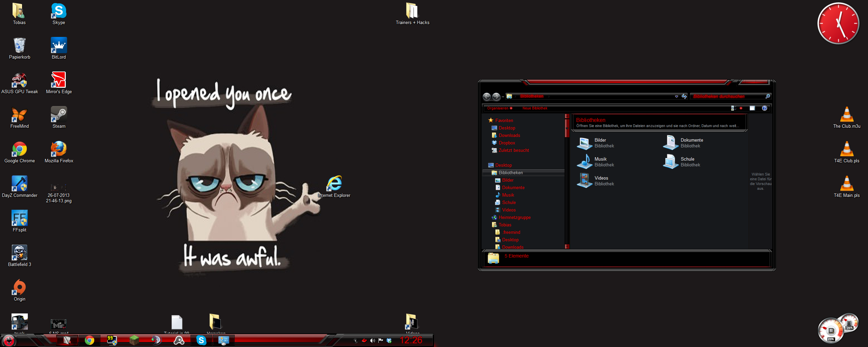Image resolution: width=868 pixels, height=347 pixels.
Task: Open the recent pages arrow beside Forward
Action: [503, 97]
